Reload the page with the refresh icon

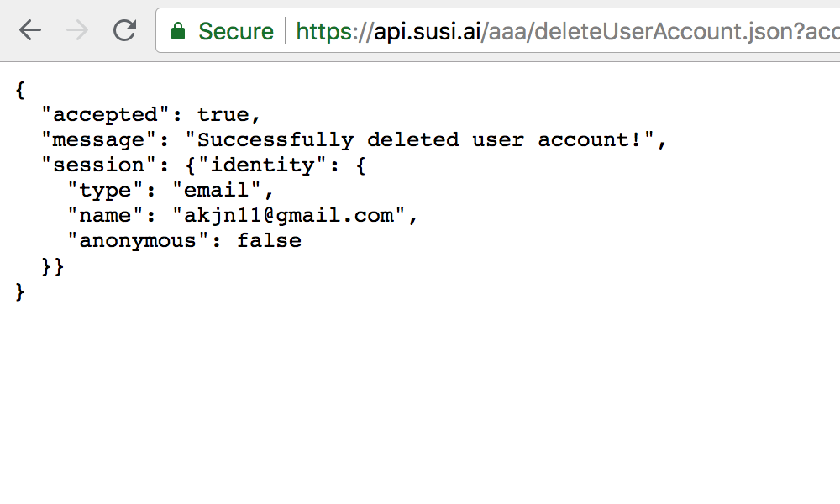[x=124, y=30]
